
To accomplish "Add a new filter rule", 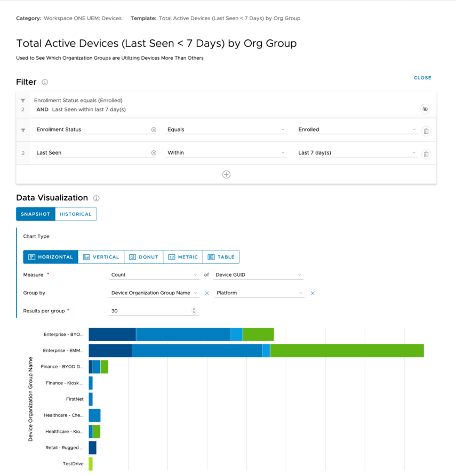I will click(226, 174).
